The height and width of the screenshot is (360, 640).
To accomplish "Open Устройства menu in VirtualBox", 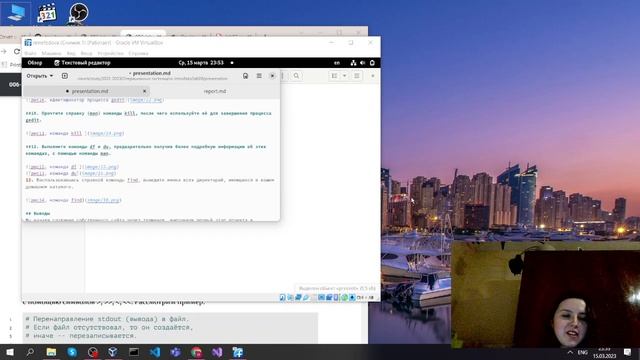I will click(110, 53).
